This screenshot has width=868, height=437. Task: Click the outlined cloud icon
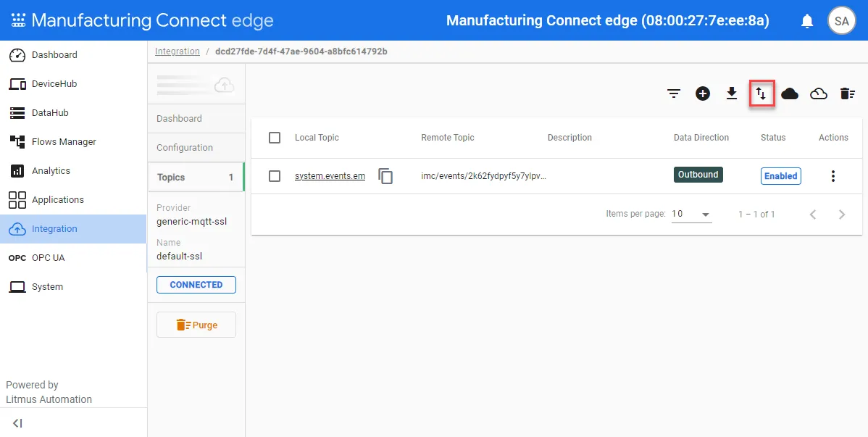click(x=819, y=93)
